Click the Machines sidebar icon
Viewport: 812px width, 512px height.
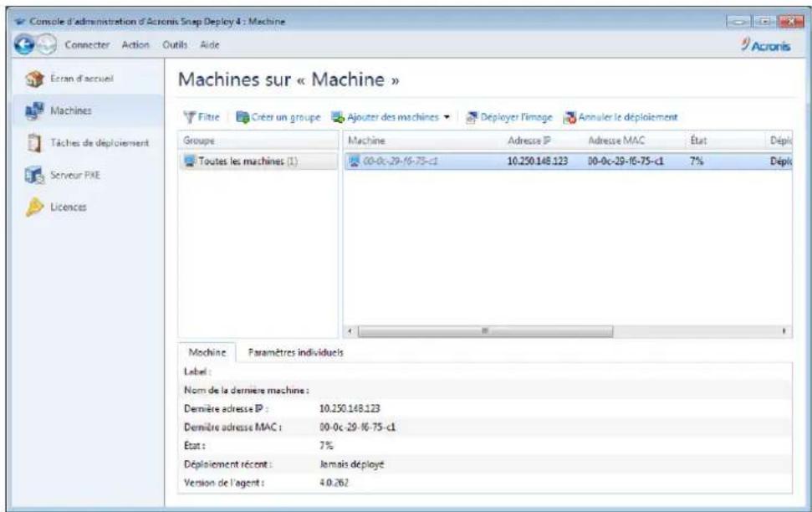[34, 111]
